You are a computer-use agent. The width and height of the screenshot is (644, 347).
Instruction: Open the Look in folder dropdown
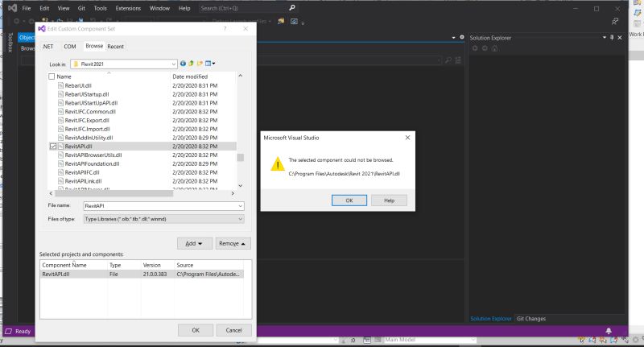pyautogui.click(x=174, y=64)
